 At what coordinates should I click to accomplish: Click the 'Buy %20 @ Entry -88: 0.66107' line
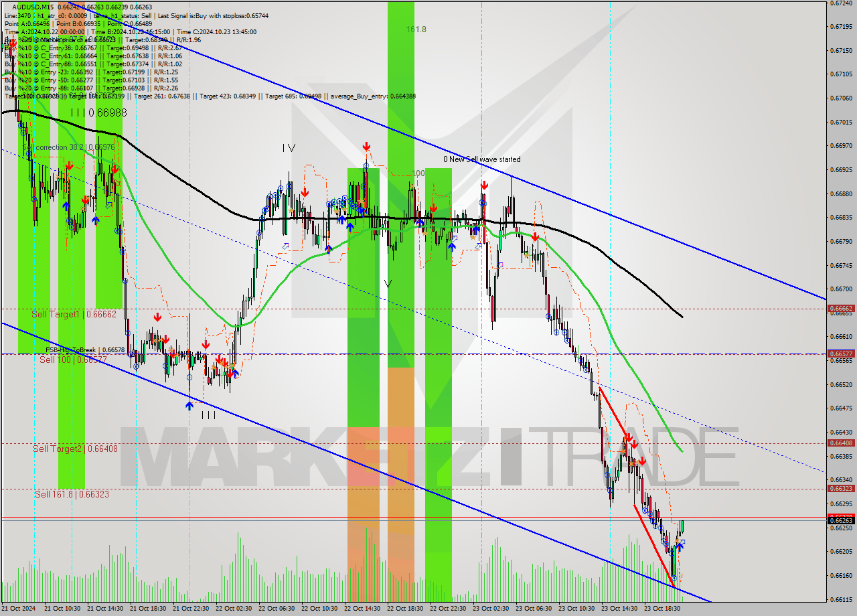pos(49,88)
